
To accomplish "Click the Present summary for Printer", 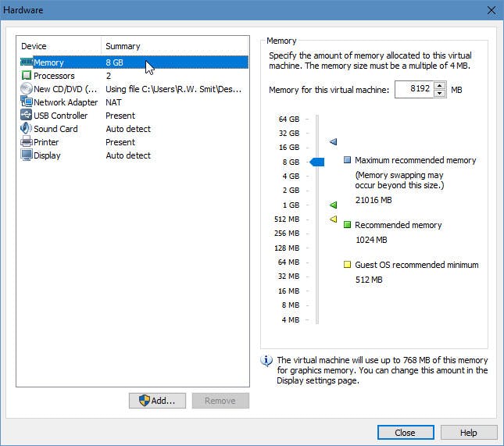I will coord(120,142).
